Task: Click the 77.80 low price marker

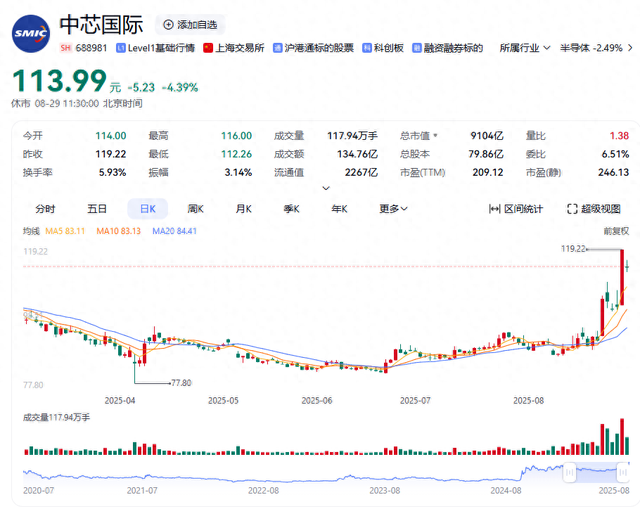Action: pyautogui.click(x=181, y=383)
